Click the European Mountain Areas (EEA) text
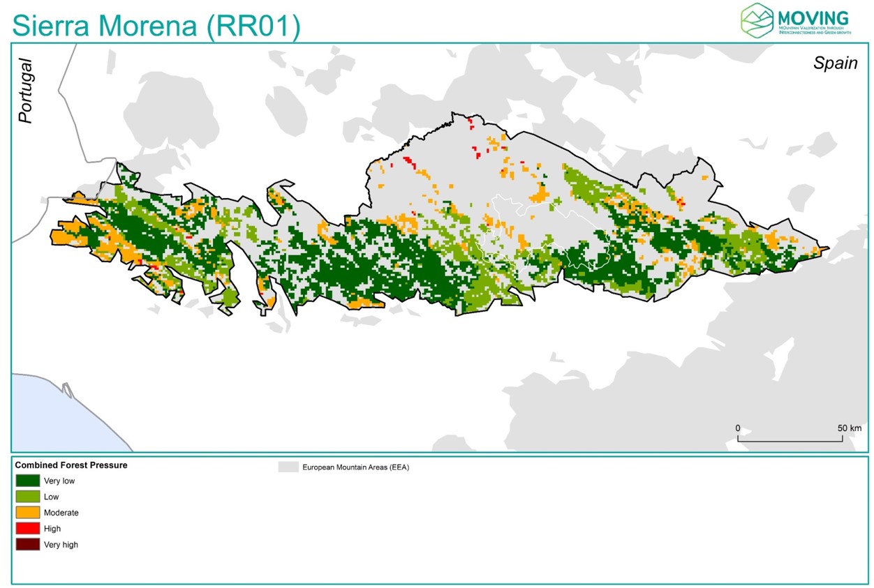This screenshot has width=874, height=588. (x=355, y=468)
